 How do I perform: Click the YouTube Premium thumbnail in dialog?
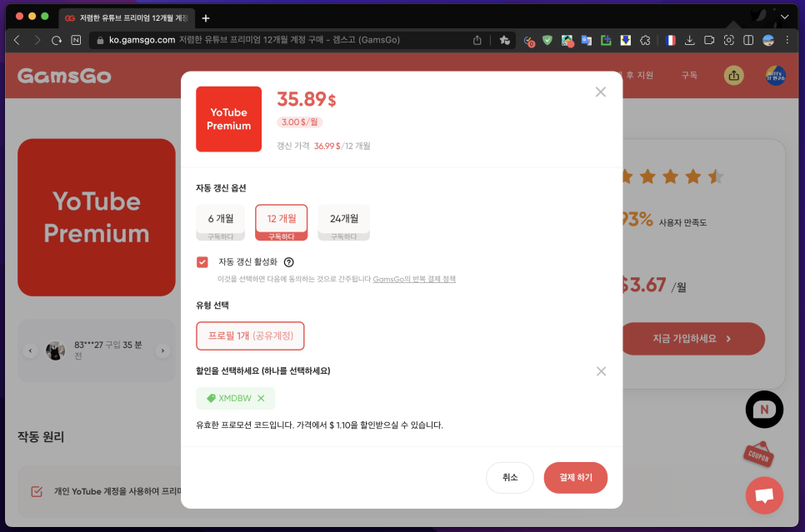click(x=228, y=119)
